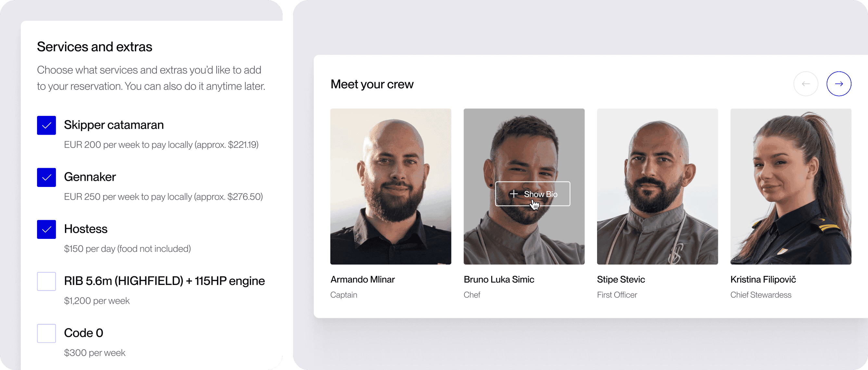Click the Code 0 option label

point(83,333)
